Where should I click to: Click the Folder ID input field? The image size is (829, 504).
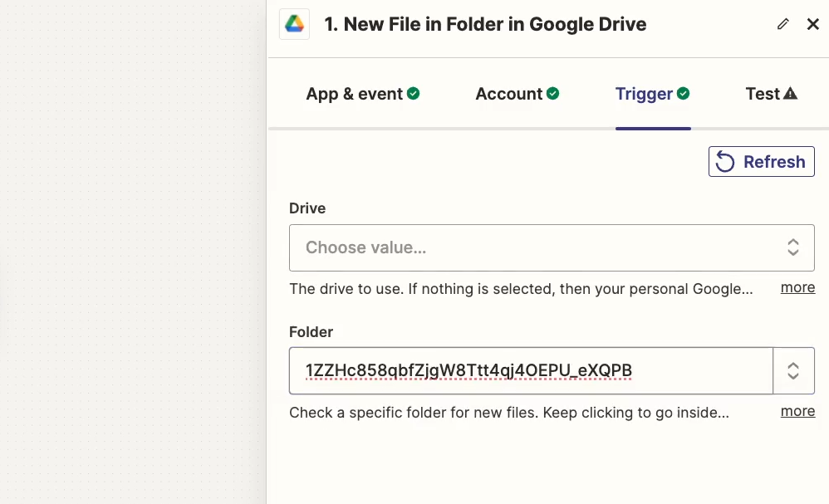[x=531, y=371]
